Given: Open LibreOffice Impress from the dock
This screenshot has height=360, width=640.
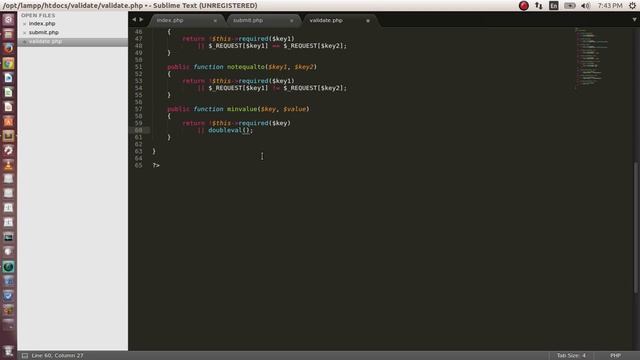Looking at the screenshot, I should (x=8, y=107).
